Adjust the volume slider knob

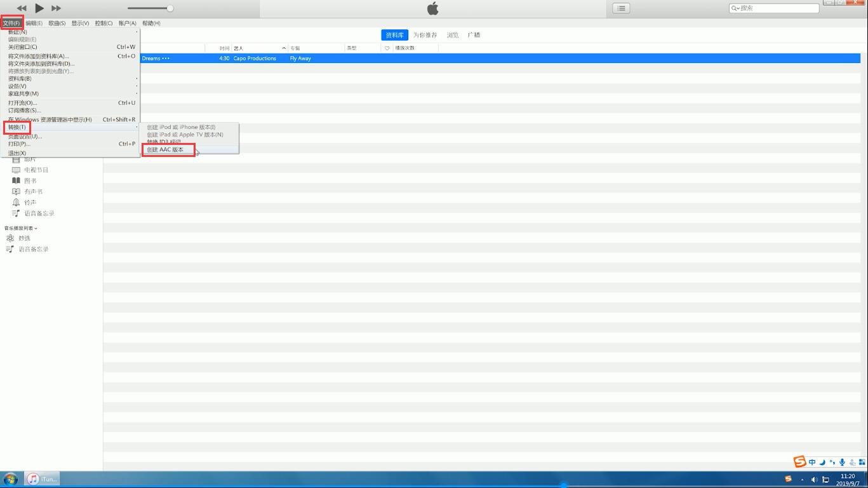coord(170,8)
